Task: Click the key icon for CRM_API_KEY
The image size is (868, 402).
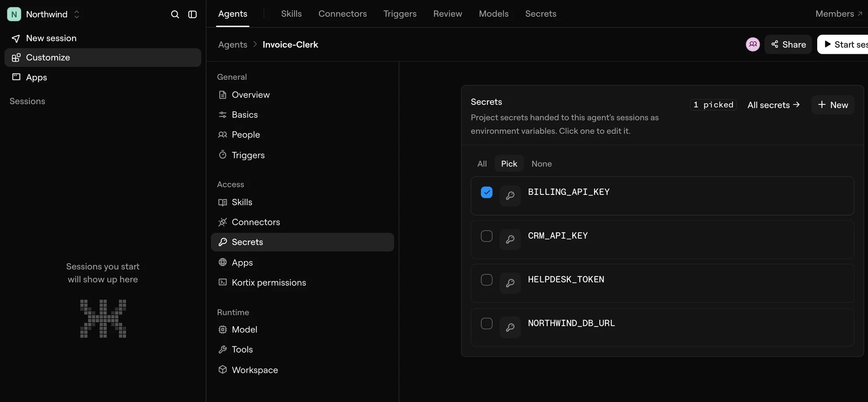Action: point(510,240)
